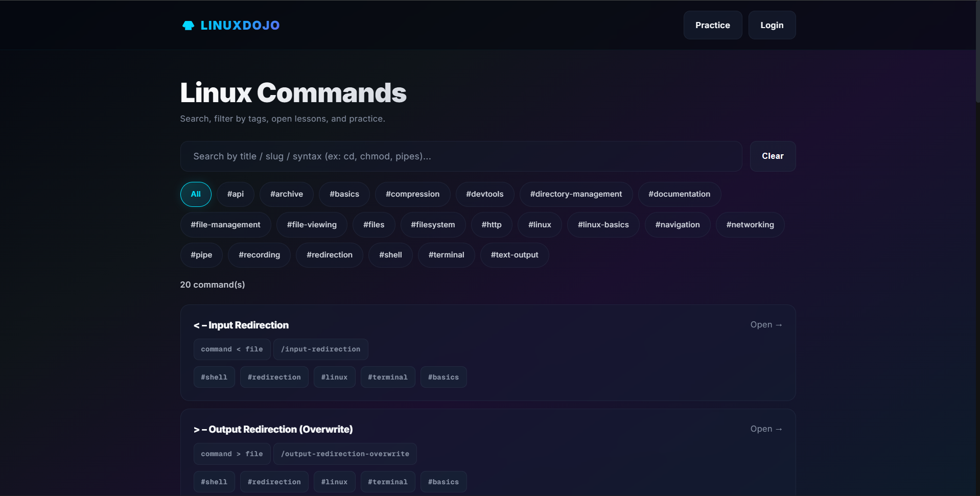Select the All filter chip
The height and width of the screenshot is (496, 980).
(196, 194)
